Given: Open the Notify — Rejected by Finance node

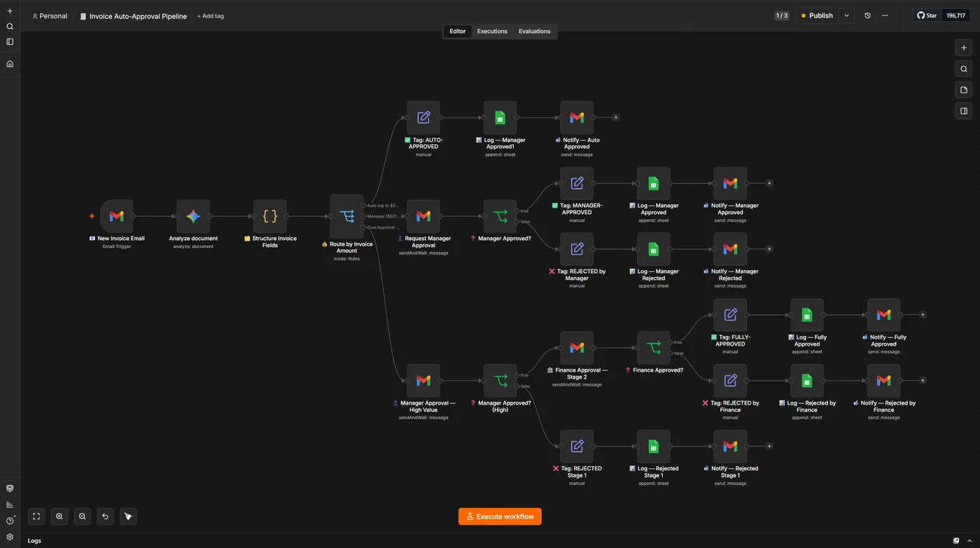Looking at the screenshot, I should 883,381.
